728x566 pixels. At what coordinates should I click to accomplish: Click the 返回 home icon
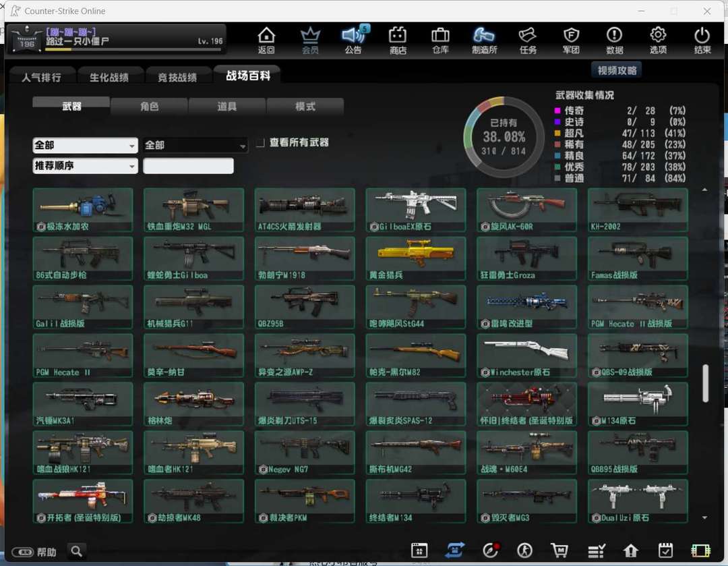[x=266, y=40]
